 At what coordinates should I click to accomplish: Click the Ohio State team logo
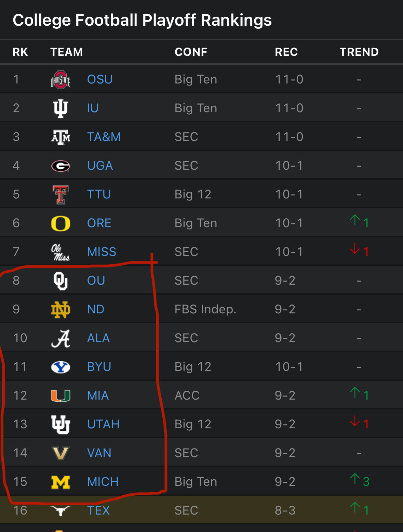click(61, 79)
